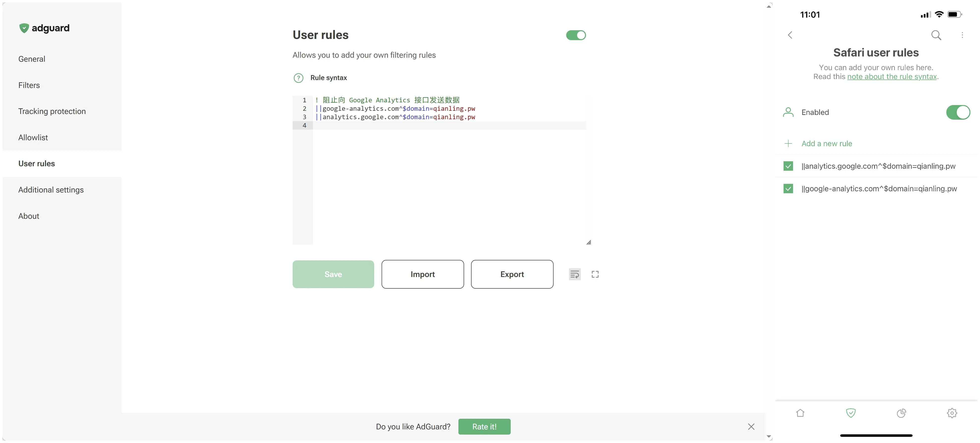980x443 pixels.
Task: Select the Chinese comment line in editor
Action: coord(387,100)
